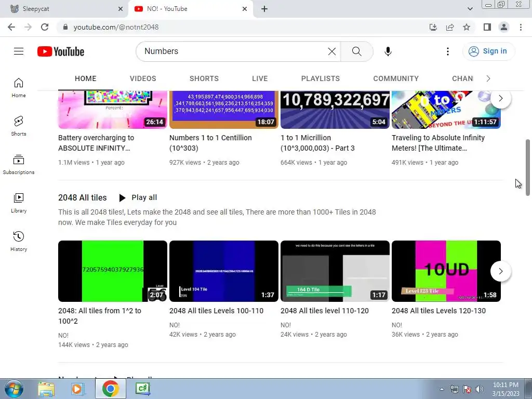Play all 2048 All tiles videos
532x399 pixels.
(x=138, y=197)
